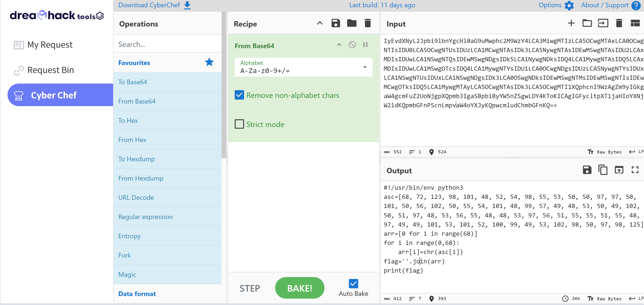Viewport: 644px width, 305px height.
Task: Collapse the From Base64 operation arguments
Action: click(339, 45)
